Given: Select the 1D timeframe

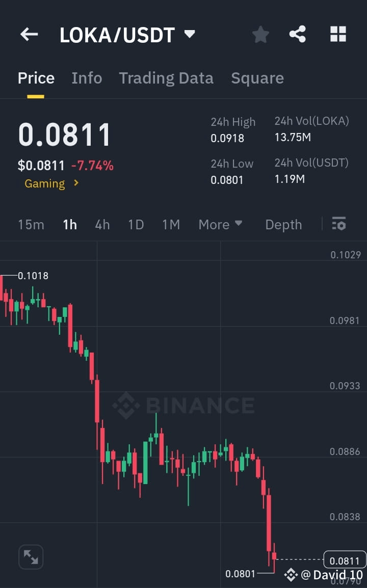Looking at the screenshot, I should click(136, 224).
